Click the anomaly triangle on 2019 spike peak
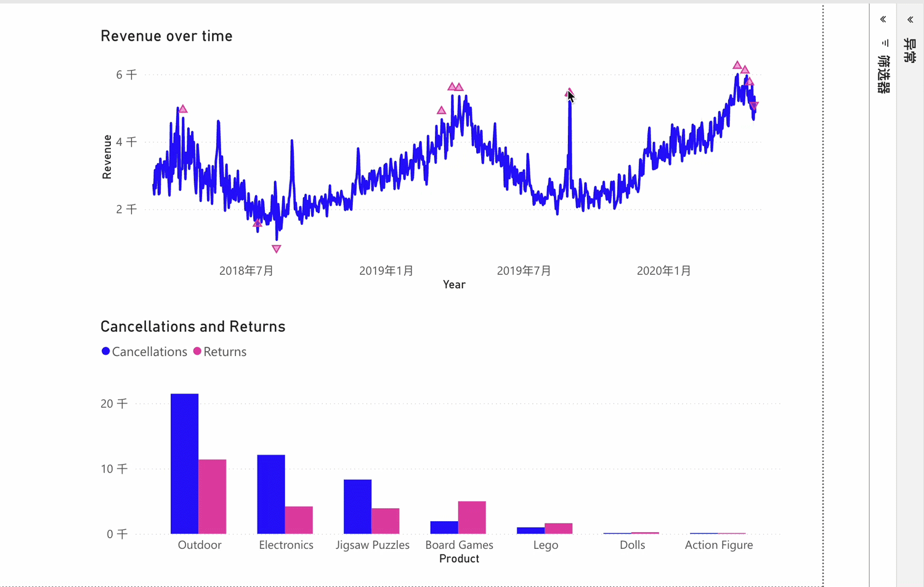 coord(569,93)
